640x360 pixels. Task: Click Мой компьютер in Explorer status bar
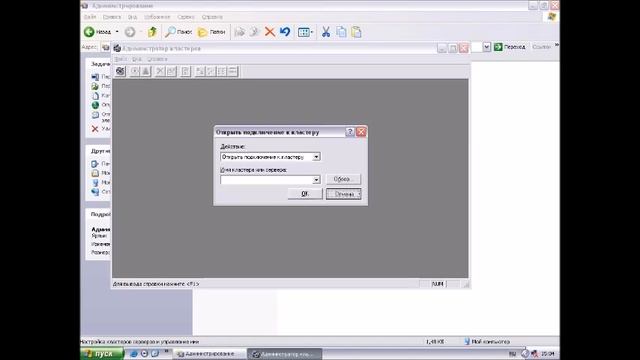[x=487, y=342]
